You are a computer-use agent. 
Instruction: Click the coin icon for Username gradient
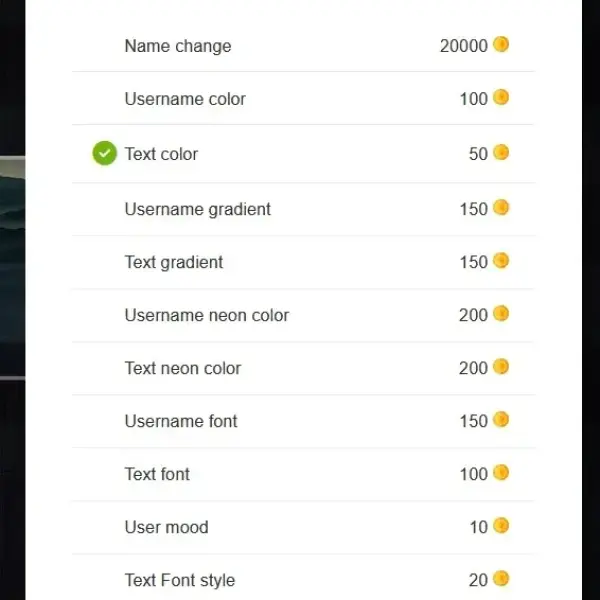click(501, 208)
